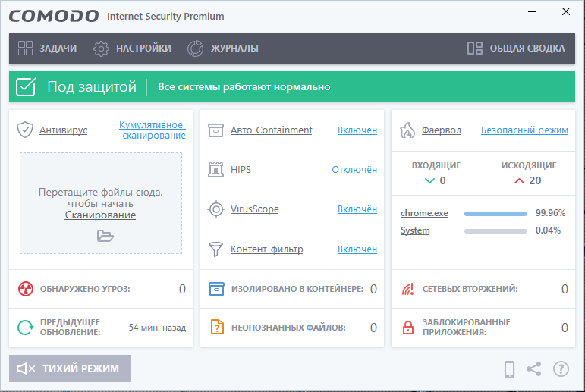Click the network intrusions signal icon
Screen dimensions: 585x392
pos(407,289)
